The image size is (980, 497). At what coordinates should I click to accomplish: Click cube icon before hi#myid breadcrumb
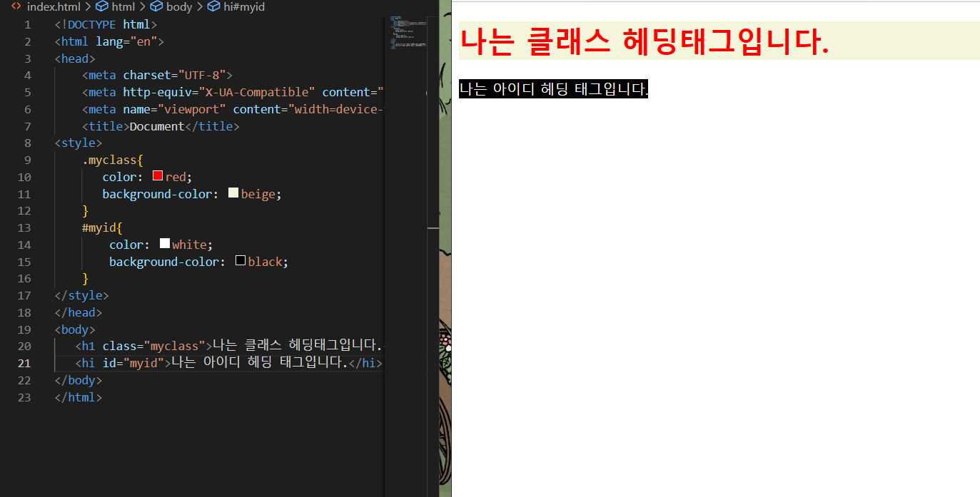[x=213, y=7]
